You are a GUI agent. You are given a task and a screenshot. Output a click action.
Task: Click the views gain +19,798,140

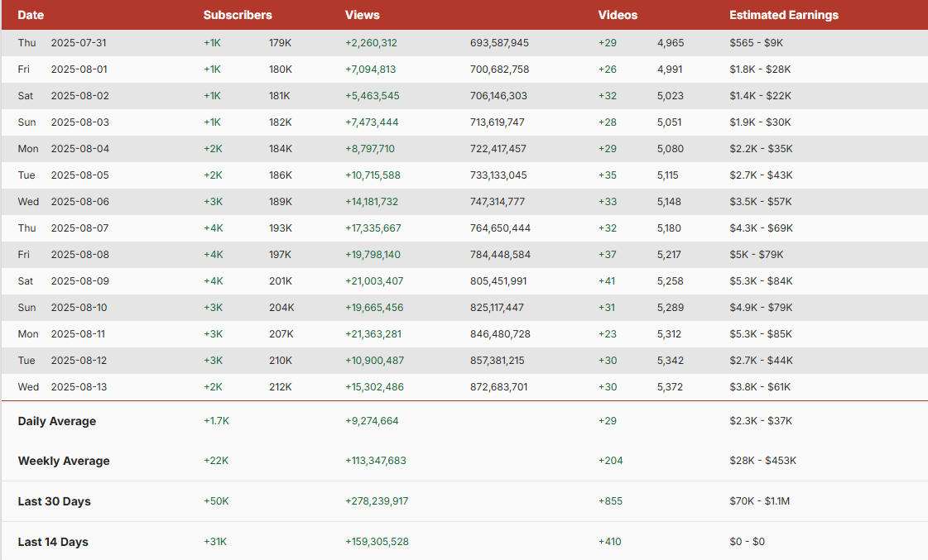pyautogui.click(x=373, y=254)
